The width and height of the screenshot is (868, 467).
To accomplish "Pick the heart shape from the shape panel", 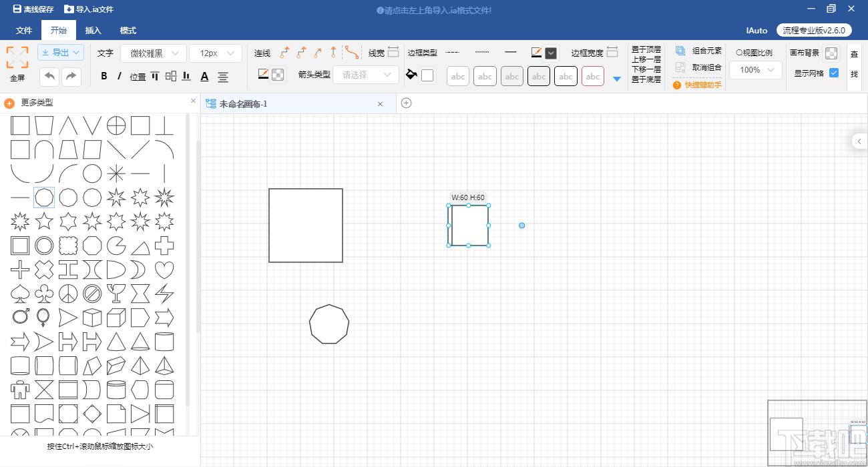I will coord(164,270).
